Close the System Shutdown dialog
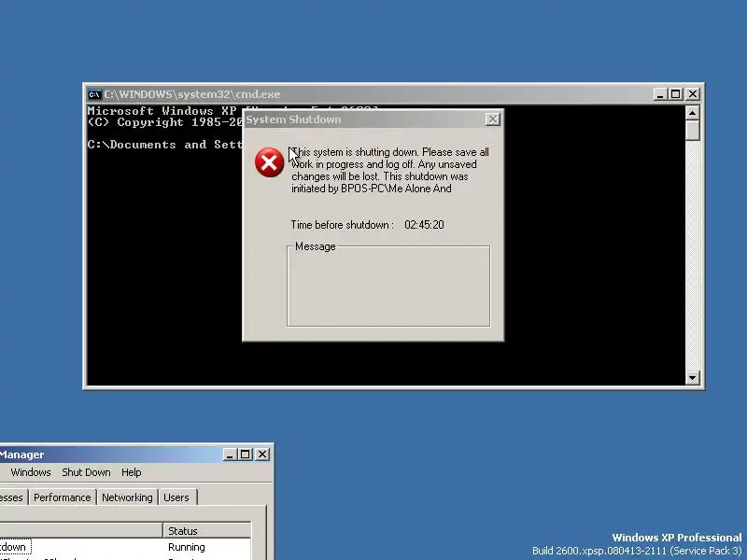This screenshot has height=560, width=747. click(493, 119)
